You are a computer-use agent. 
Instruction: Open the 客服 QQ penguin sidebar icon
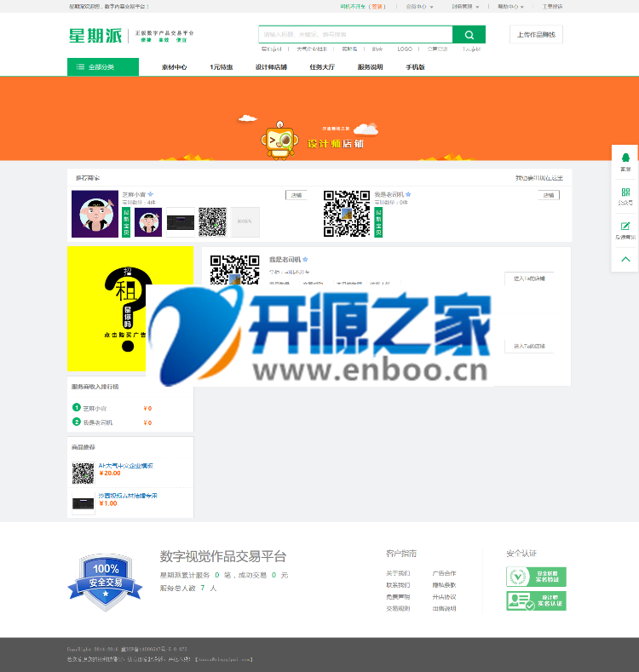tap(625, 158)
